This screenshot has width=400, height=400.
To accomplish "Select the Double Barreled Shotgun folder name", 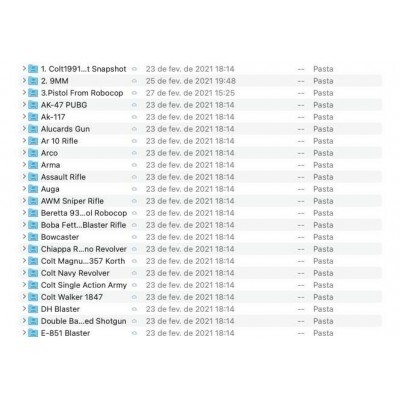I will [83, 321].
